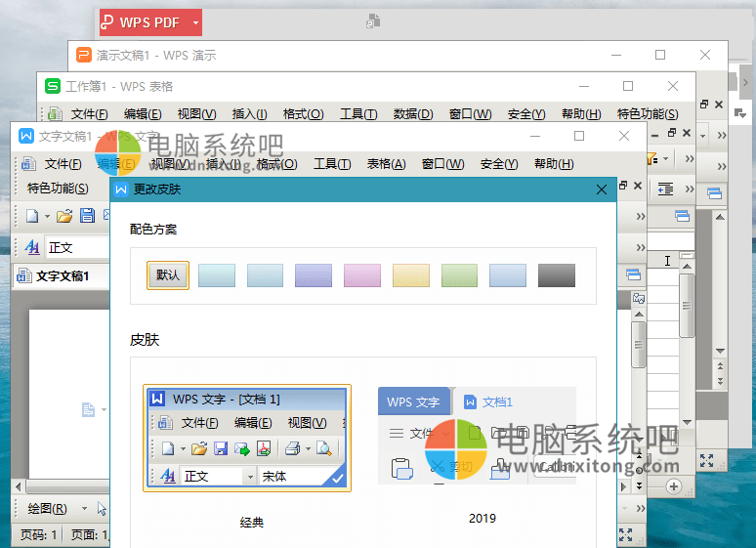
Task: Open 表格(A) menu in WPS 文字 window
Action: click(386, 164)
